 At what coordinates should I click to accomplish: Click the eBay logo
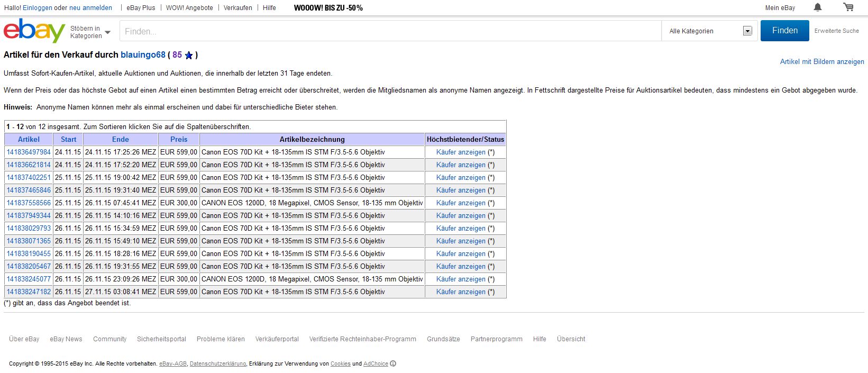pos(34,31)
